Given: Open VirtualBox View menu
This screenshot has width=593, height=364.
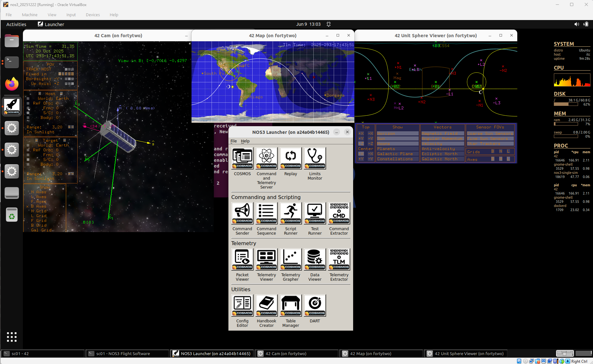Looking at the screenshot, I should (x=52, y=15).
